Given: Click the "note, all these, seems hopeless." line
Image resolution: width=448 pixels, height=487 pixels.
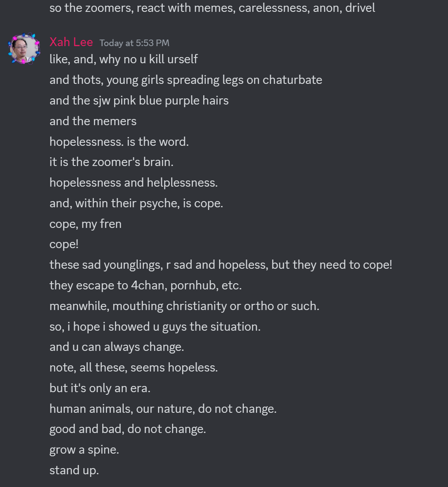Looking at the screenshot, I should coord(133,368).
